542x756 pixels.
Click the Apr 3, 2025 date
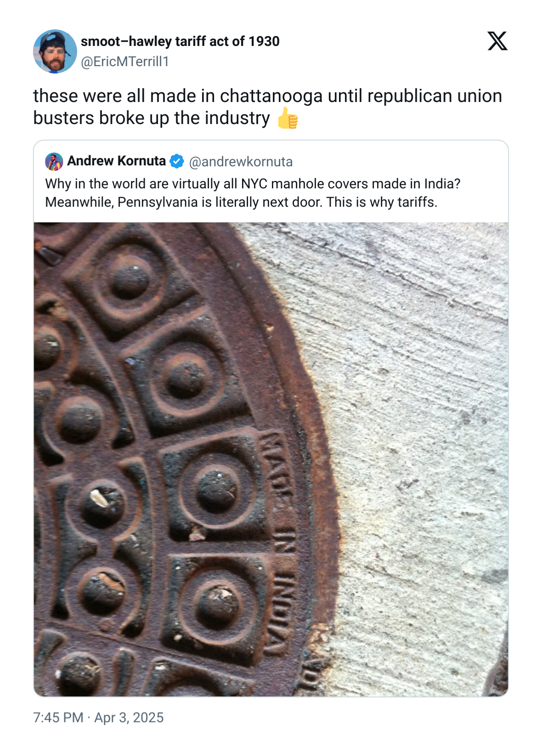tap(129, 717)
